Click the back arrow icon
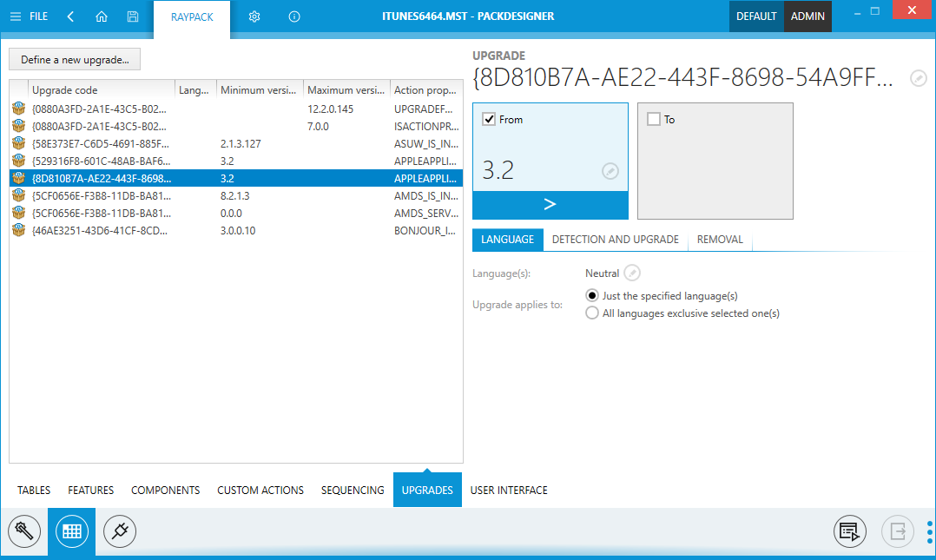Viewport: 936px width, 560px height. 70,16
